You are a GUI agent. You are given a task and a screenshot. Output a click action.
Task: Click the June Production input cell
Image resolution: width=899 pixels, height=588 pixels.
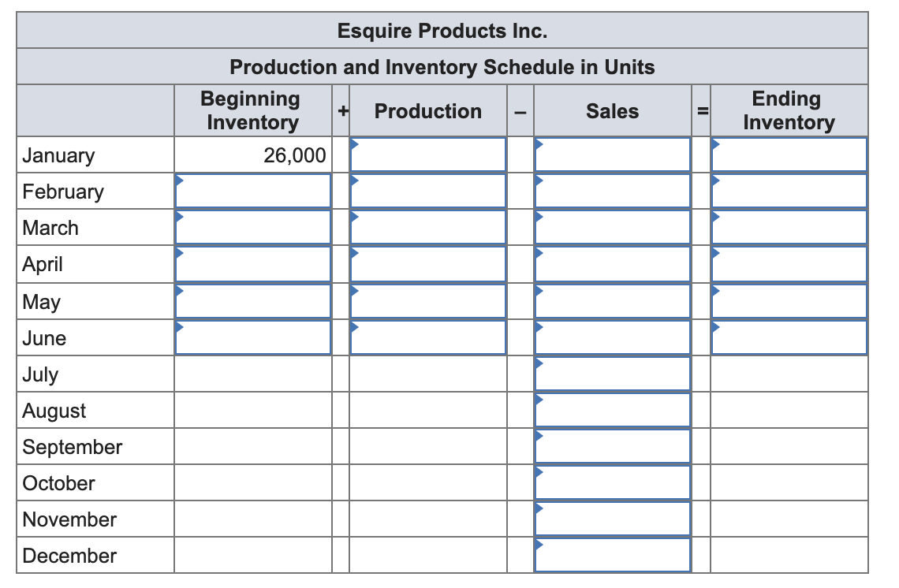pos(427,337)
